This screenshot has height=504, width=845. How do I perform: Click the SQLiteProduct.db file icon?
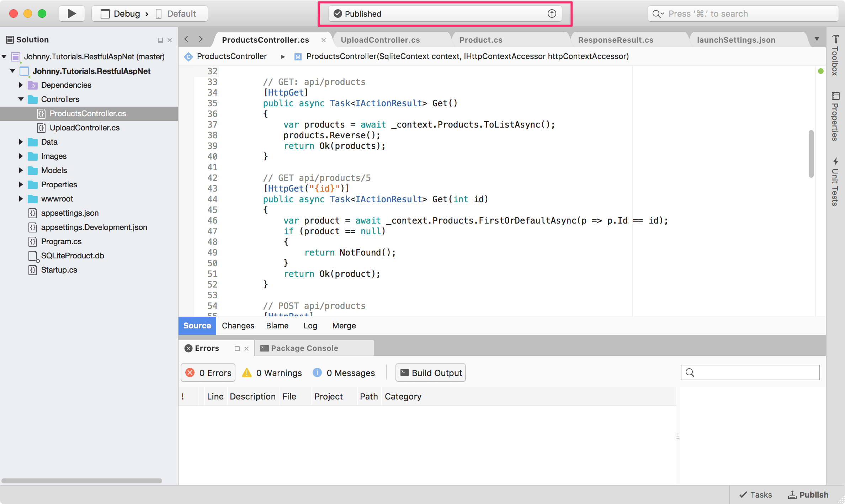[x=33, y=256]
